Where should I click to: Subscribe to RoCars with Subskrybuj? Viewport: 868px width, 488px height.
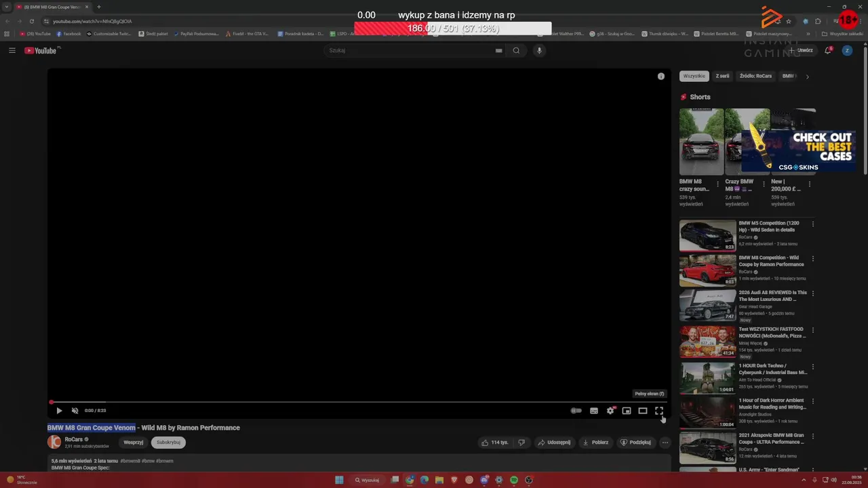[168, 443]
